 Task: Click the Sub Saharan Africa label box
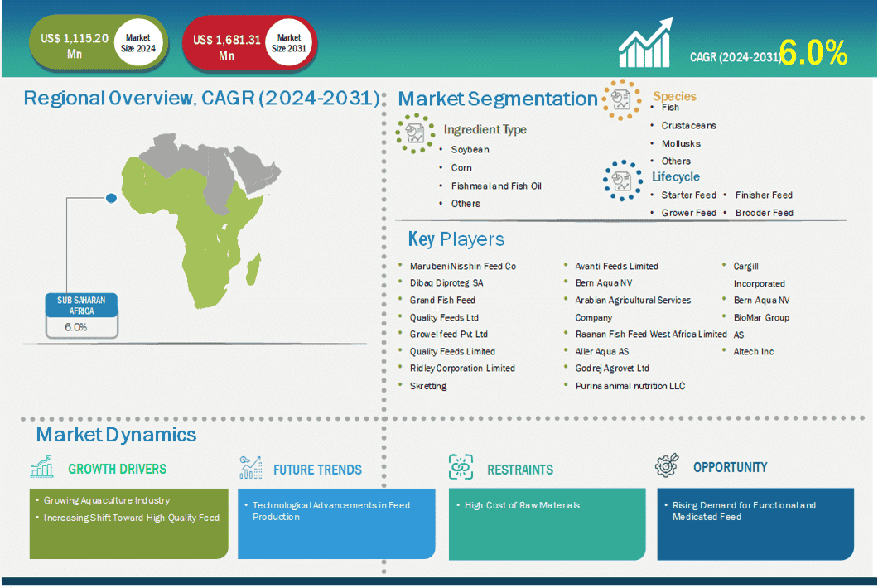pos(81,306)
